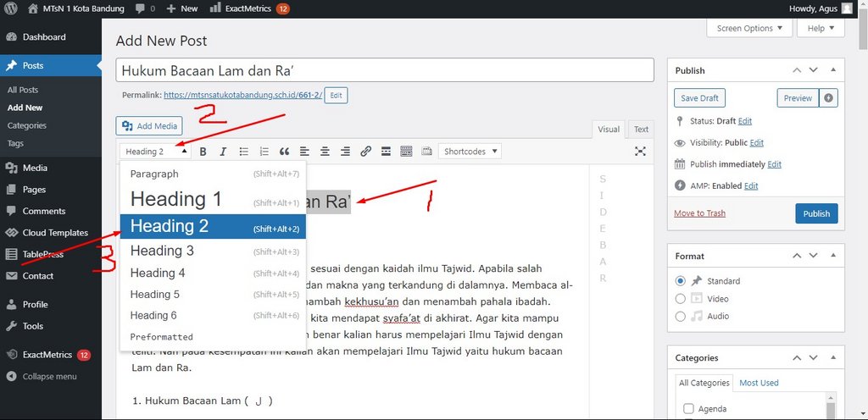Choose Preformatted from the format list
868x420 pixels.
tap(213, 336)
